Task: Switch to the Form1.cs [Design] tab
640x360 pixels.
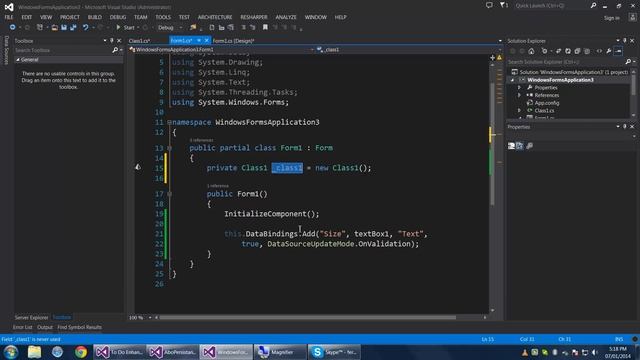Action: coord(233,41)
